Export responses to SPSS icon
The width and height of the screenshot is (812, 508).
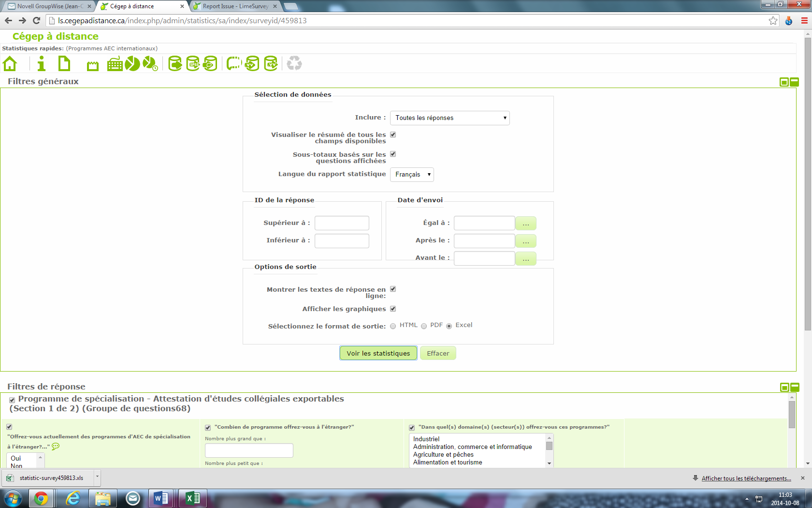193,63
